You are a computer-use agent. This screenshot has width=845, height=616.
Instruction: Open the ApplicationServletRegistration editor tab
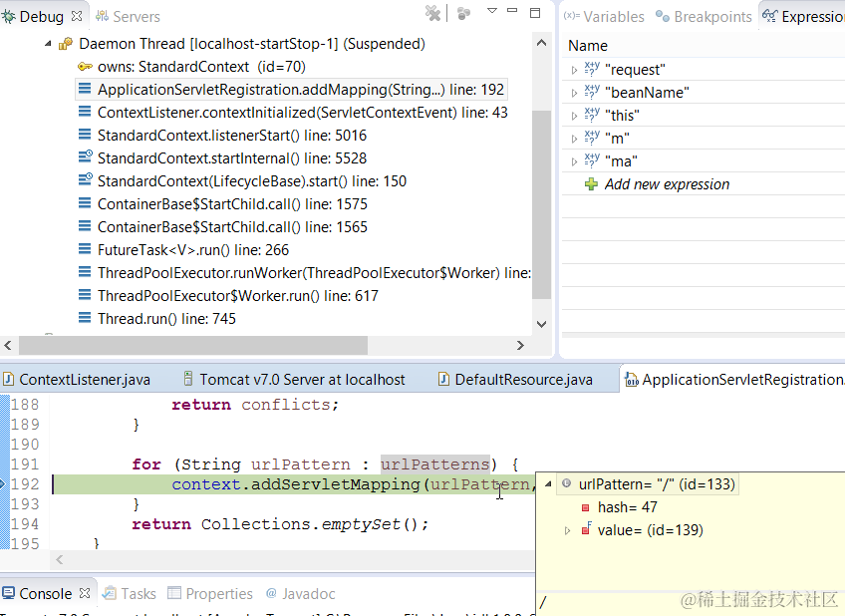click(734, 380)
